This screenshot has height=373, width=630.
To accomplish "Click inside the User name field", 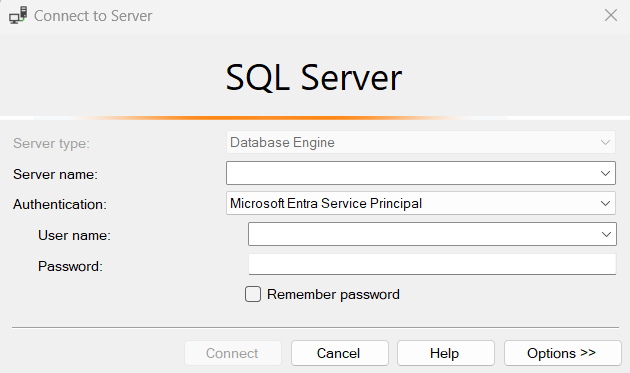I will click(432, 234).
